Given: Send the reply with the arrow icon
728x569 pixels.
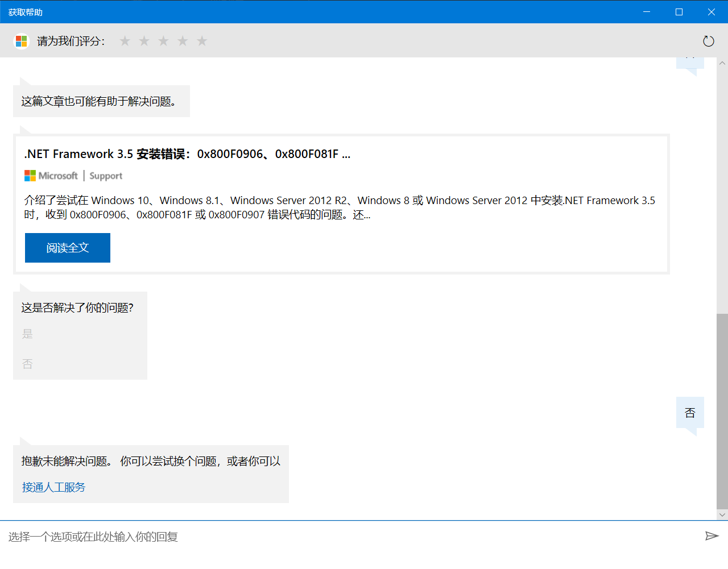Looking at the screenshot, I should (x=712, y=536).
